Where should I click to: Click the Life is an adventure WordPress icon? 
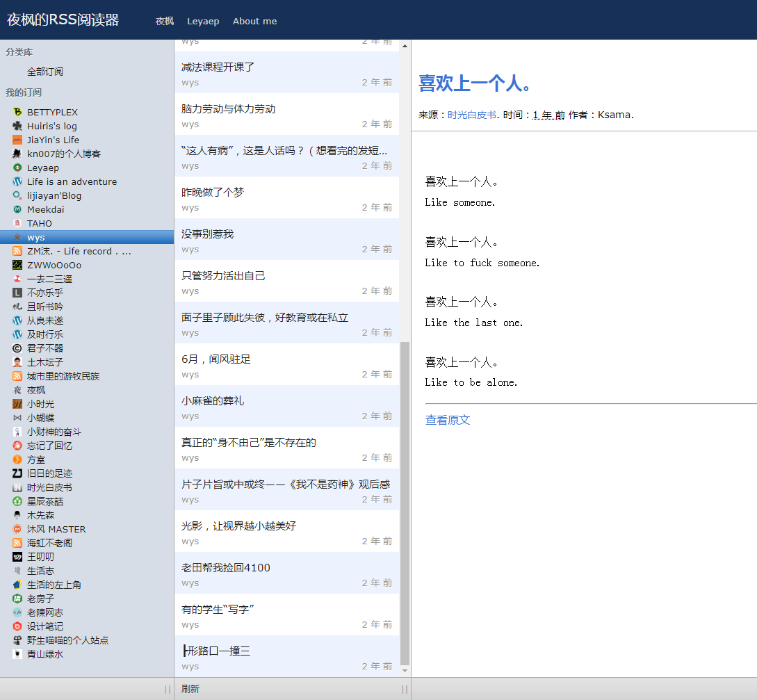tap(17, 181)
